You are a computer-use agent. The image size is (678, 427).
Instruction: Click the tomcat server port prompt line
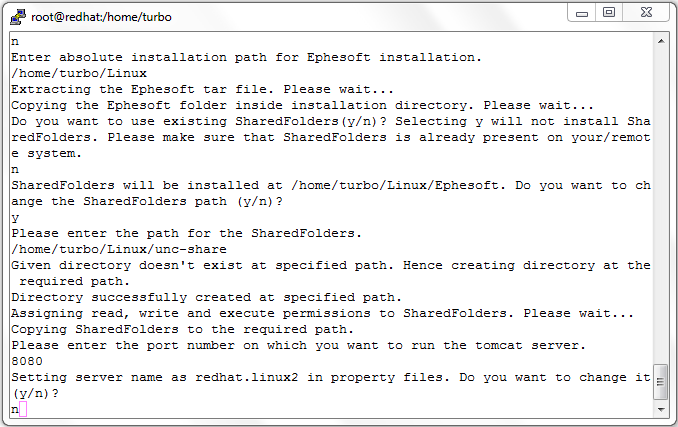click(x=298, y=345)
